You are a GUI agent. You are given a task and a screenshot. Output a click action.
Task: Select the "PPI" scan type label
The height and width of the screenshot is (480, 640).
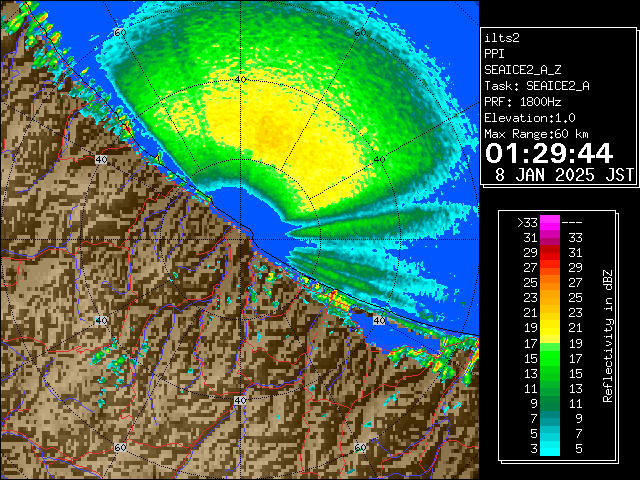494,54
